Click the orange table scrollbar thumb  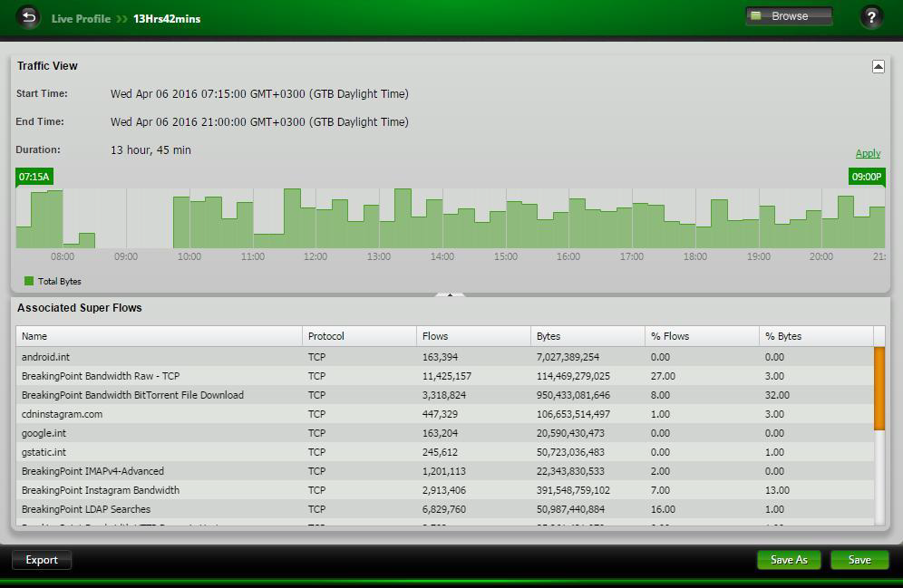tap(879, 388)
